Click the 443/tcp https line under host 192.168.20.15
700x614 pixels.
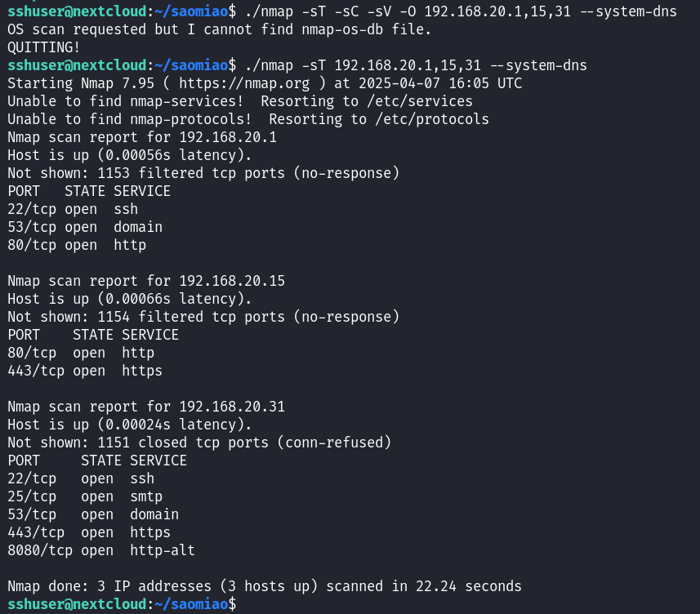[85, 371]
